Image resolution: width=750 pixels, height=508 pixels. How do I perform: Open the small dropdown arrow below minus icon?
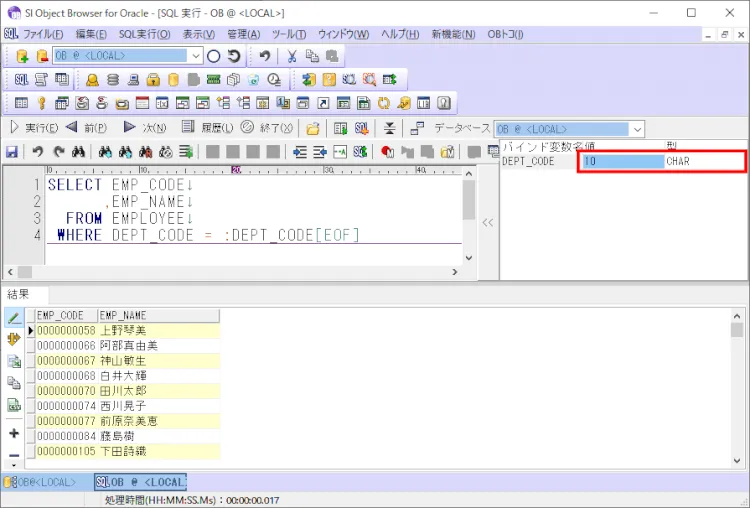pyautogui.click(x=14, y=465)
